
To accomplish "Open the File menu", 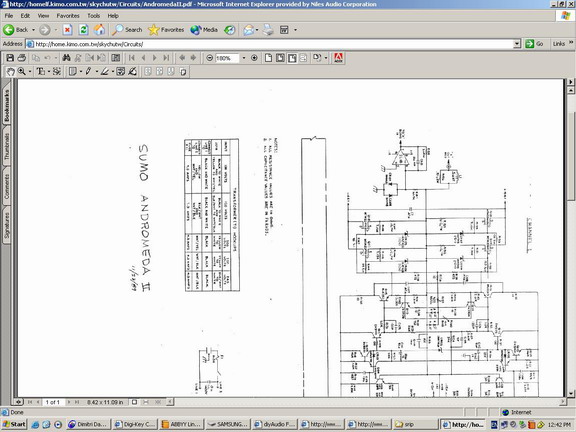I will 9,16.
